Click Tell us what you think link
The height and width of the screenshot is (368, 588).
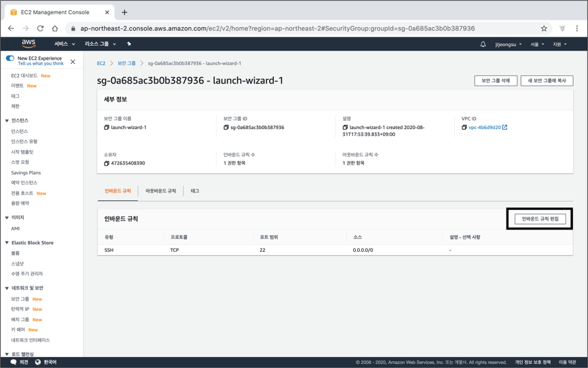[x=41, y=64]
